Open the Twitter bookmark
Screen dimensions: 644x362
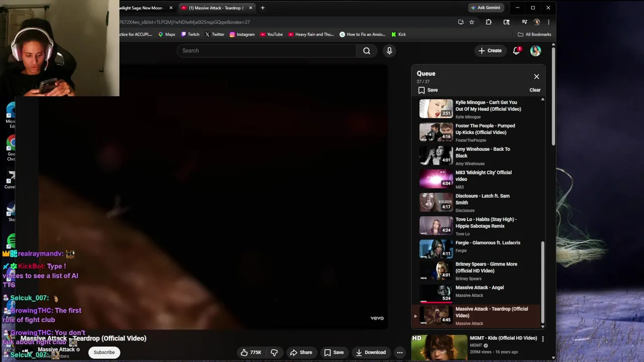[x=214, y=34]
